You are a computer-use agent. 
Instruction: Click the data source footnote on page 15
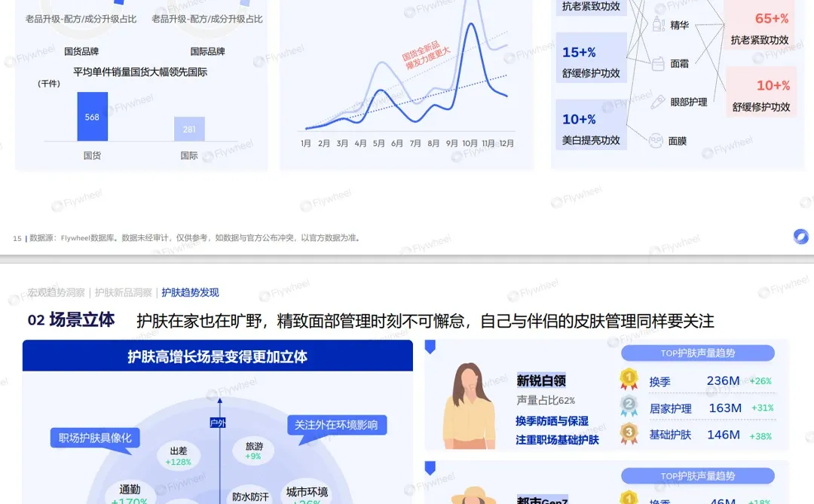(x=194, y=238)
